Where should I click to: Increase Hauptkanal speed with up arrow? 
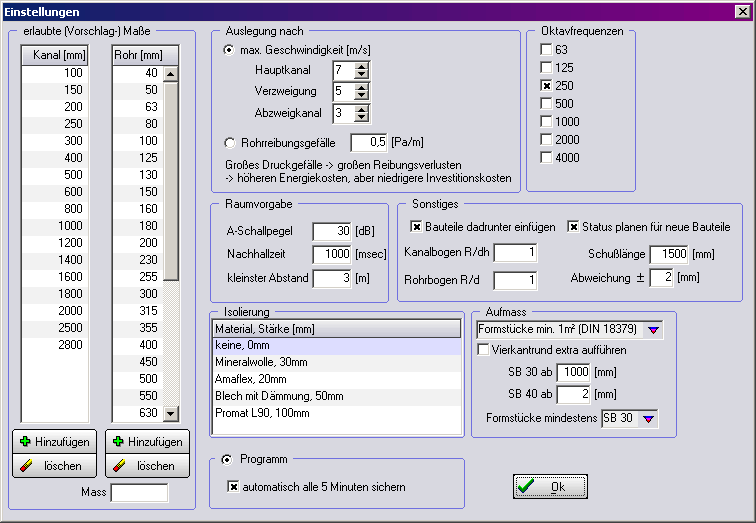click(x=362, y=65)
